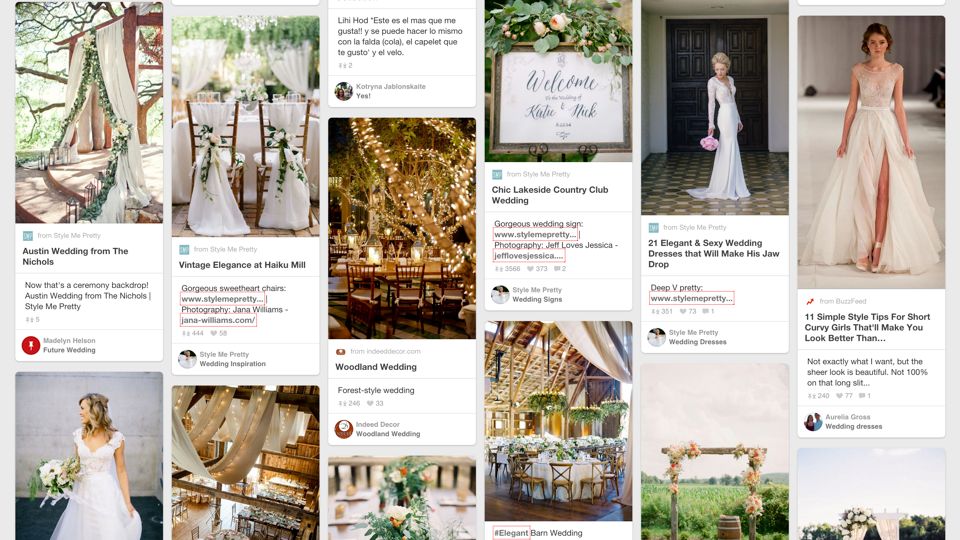Viewport: 960px width, 540px height.
Task: Click the Style Me Pretty Wedding Signs avatar
Action: tap(500, 294)
